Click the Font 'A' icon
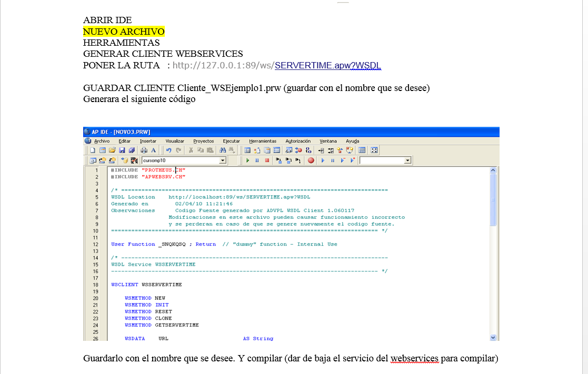The height and width of the screenshot is (374, 588). 153,150
